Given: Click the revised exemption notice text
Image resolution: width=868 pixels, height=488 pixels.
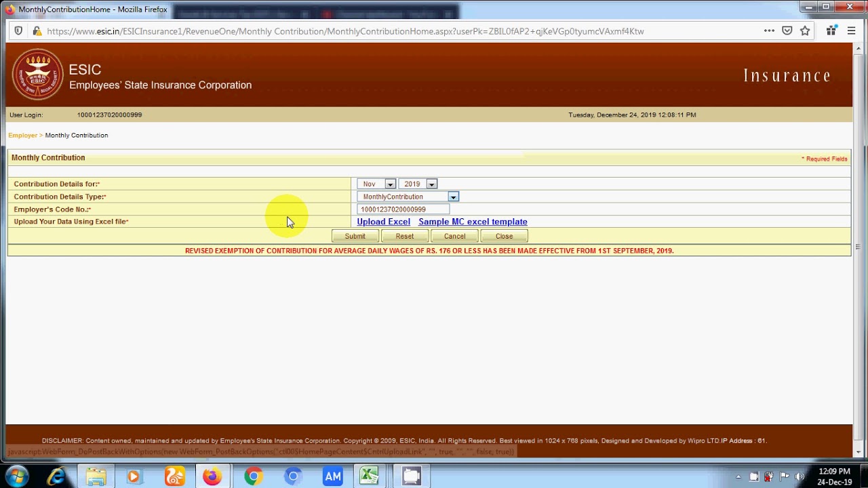Looking at the screenshot, I should point(429,251).
